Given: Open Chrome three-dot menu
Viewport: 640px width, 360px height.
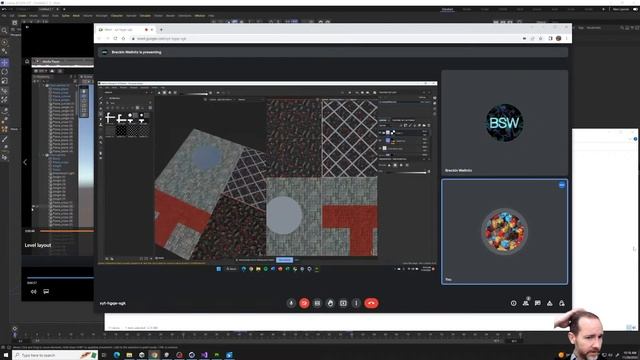Looking at the screenshot, I should tap(566, 38).
